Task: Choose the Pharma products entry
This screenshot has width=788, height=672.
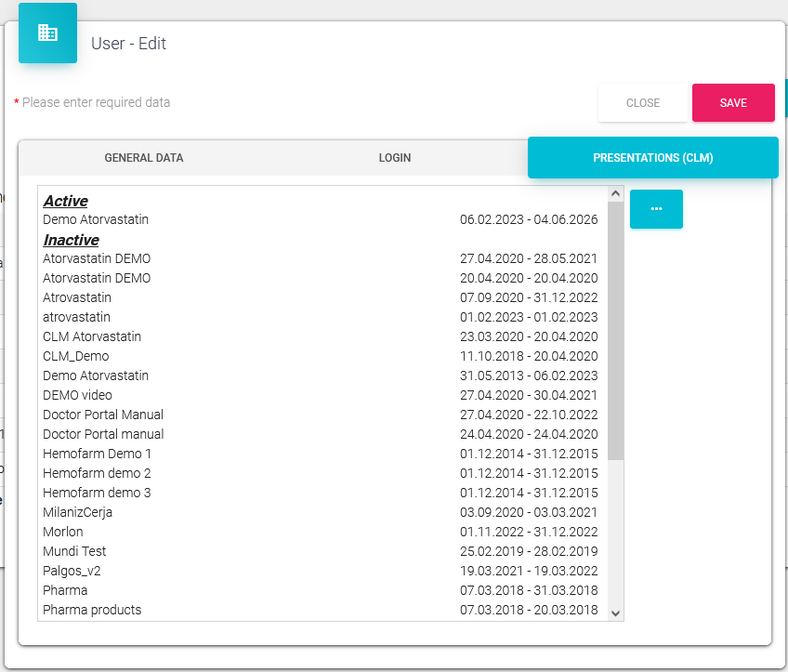Action: pos(92,610)
